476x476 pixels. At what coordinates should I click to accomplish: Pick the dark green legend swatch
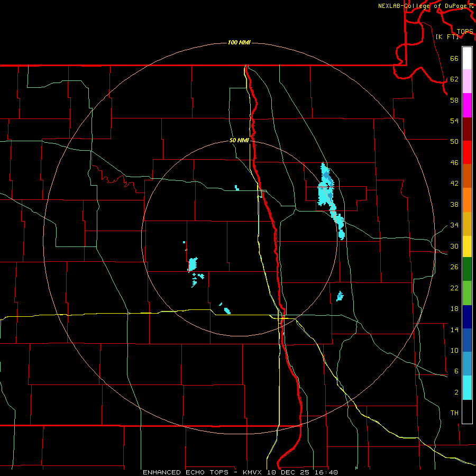click(x=467, y=269)
